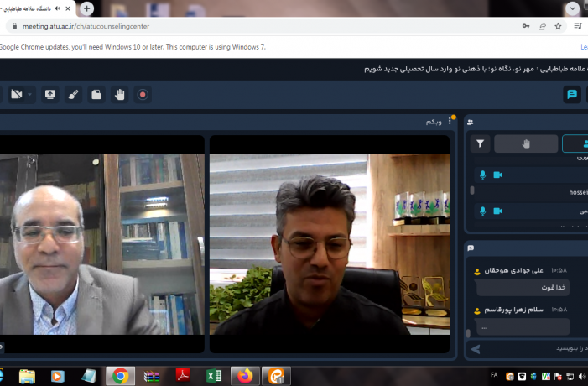Open Windows Explorer from the taskbar

(x=27, y=376)
